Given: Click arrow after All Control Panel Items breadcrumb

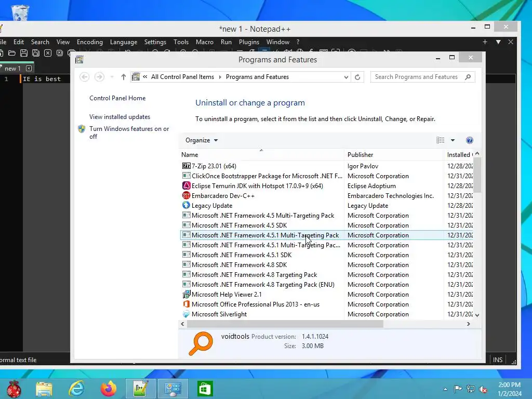Looking at the screenshot, I should pyautogui.click(x=220, y=77).
